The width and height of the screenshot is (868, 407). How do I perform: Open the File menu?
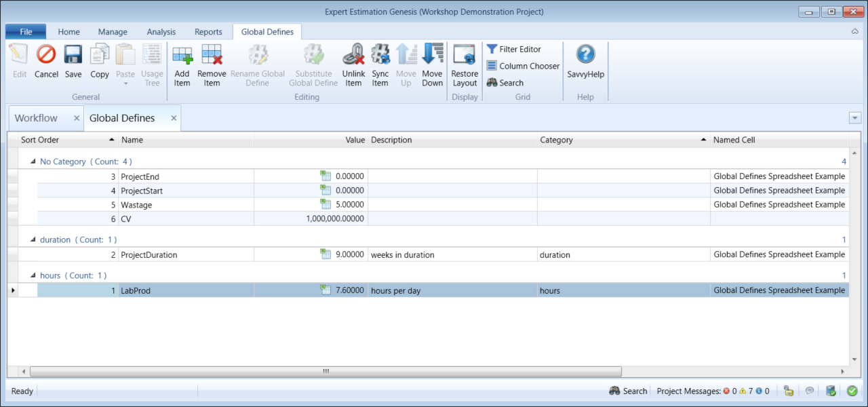26,32
